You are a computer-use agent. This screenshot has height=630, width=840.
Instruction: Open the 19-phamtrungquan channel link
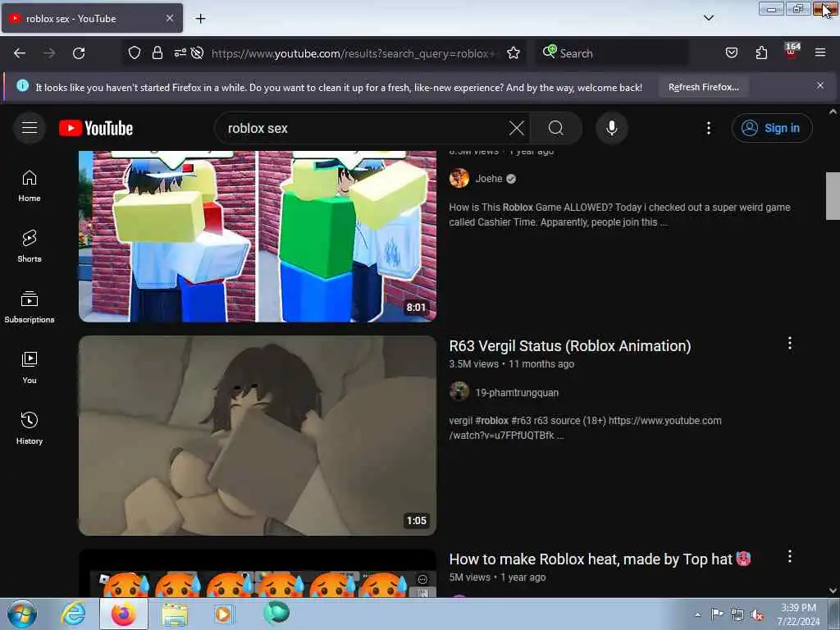(x=517, y=393)
